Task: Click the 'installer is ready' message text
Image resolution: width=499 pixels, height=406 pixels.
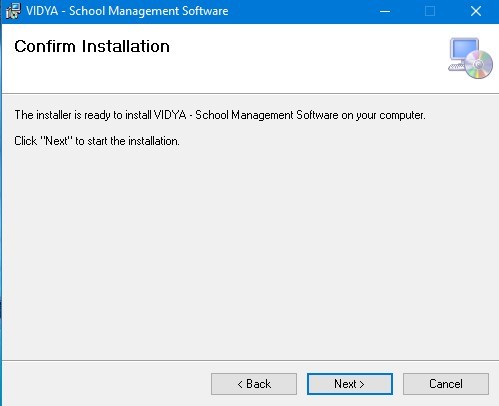Action: (220, 115)
